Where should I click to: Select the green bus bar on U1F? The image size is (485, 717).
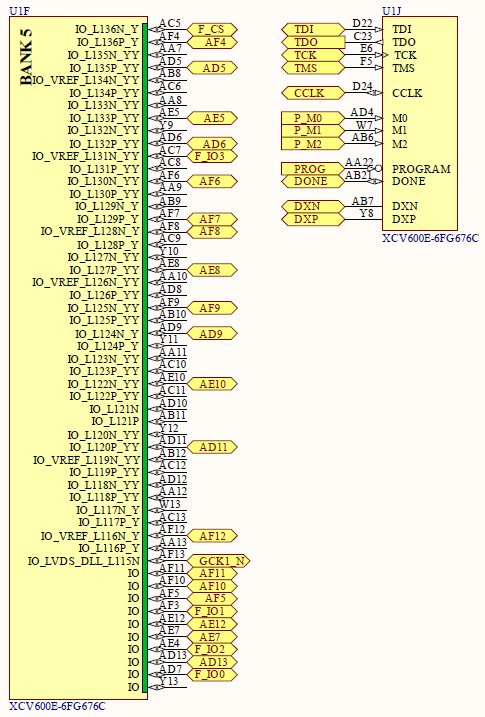point(145,358)
